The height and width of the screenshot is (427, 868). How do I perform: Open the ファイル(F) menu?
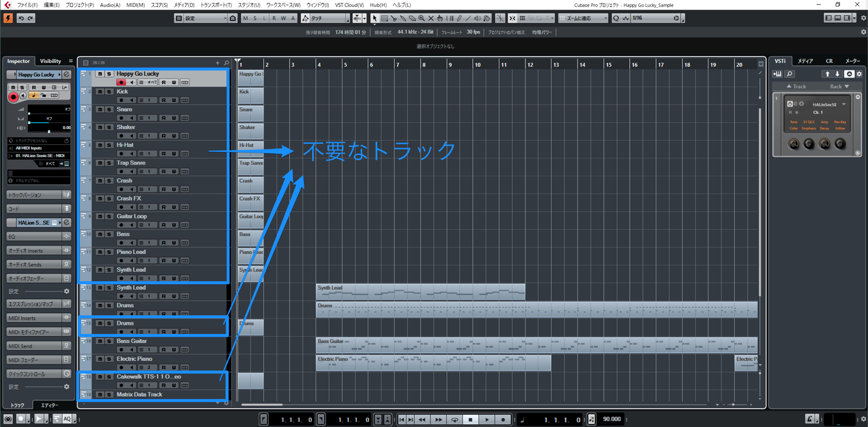point(27,5)
